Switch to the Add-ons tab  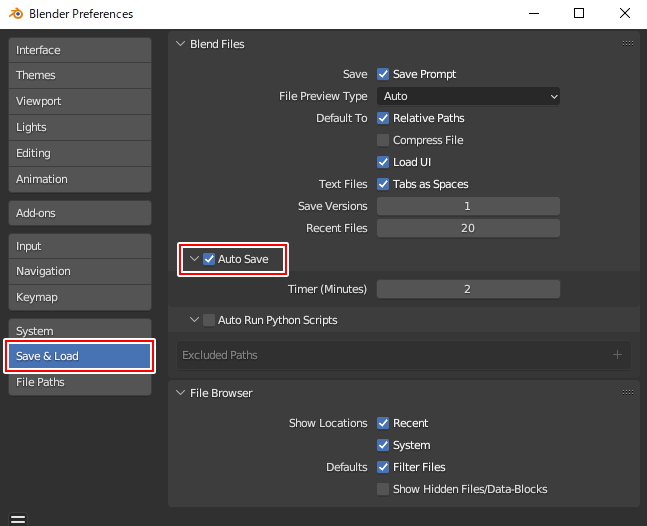pyautogui.click(x=80, y=213)
